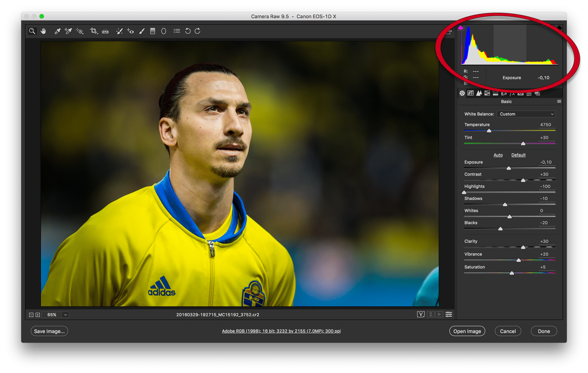Select the Crop tool
Image resolution: width=588 pixels, height=373 pixels.
click(93, 31)
